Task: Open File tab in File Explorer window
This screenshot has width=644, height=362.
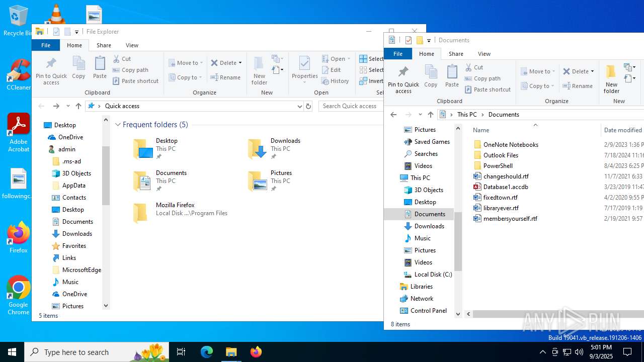Action: coord(46,45)
